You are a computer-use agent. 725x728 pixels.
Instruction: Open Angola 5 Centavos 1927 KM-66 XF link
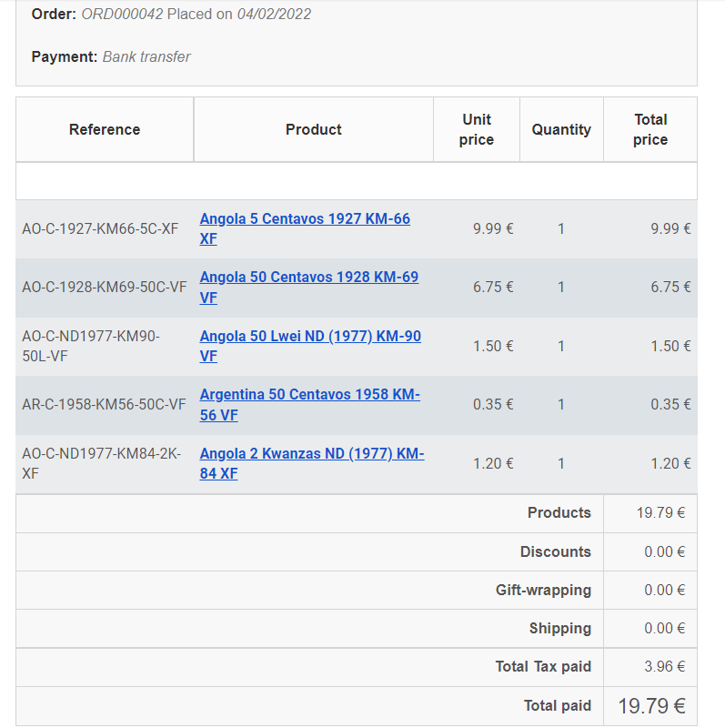click(x=305, y=228)
